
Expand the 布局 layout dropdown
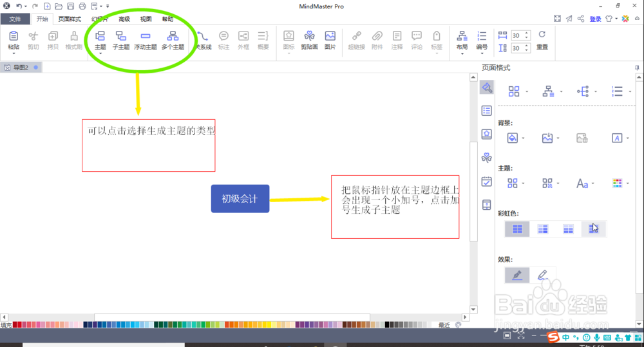462,53
